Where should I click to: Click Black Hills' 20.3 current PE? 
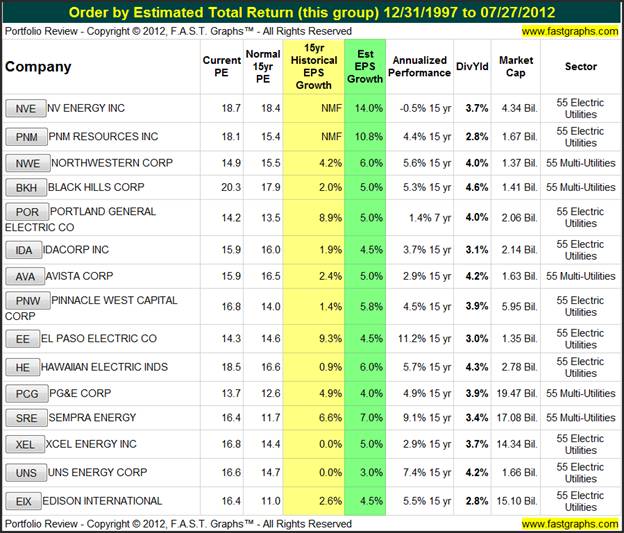pyautogui.click(x=231, y=187)
